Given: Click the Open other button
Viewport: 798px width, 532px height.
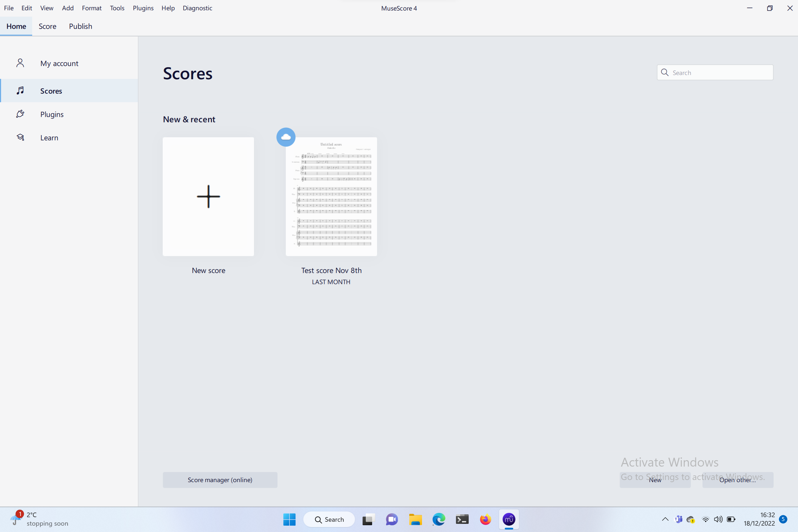Looking at the screenshot, I should (x=737, y=480).
